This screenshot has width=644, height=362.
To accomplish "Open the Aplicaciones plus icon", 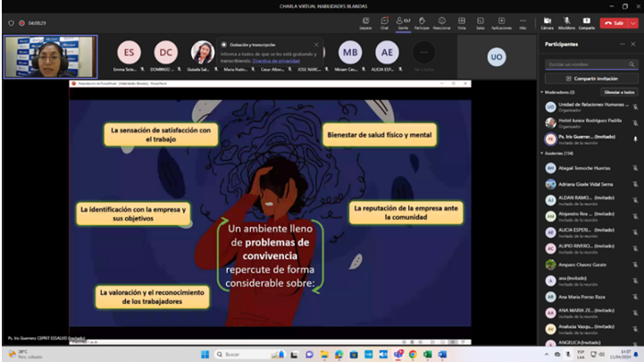I will coord(501,23).
